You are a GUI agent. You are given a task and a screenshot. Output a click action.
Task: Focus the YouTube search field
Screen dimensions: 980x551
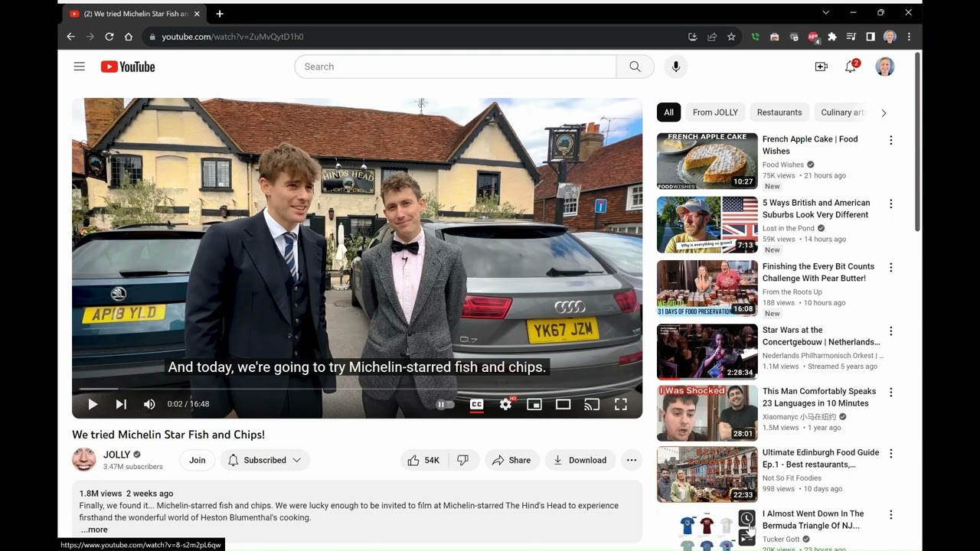(x=456, y=67)
